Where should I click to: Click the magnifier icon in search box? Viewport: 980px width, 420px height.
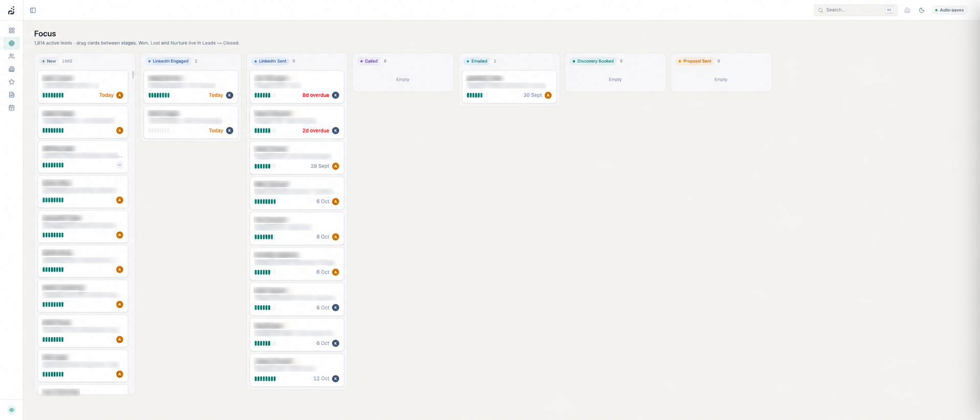820,10
